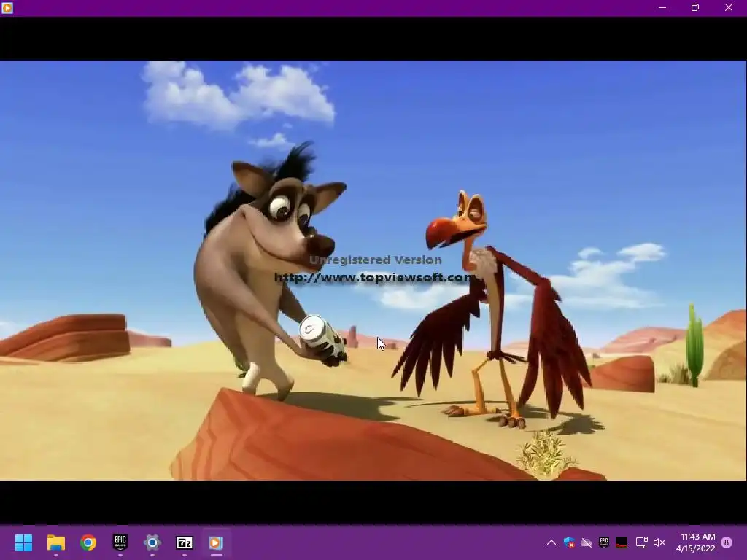Select the active video player taskbar icon
The height and width of the screenshot is (560, 747).
[x=216, y=542]
